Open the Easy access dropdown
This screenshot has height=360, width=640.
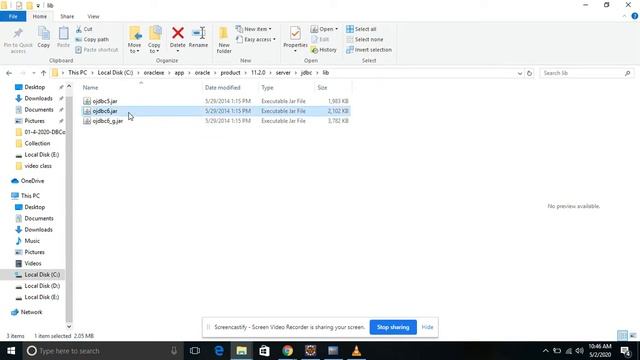tap(256, 39)
